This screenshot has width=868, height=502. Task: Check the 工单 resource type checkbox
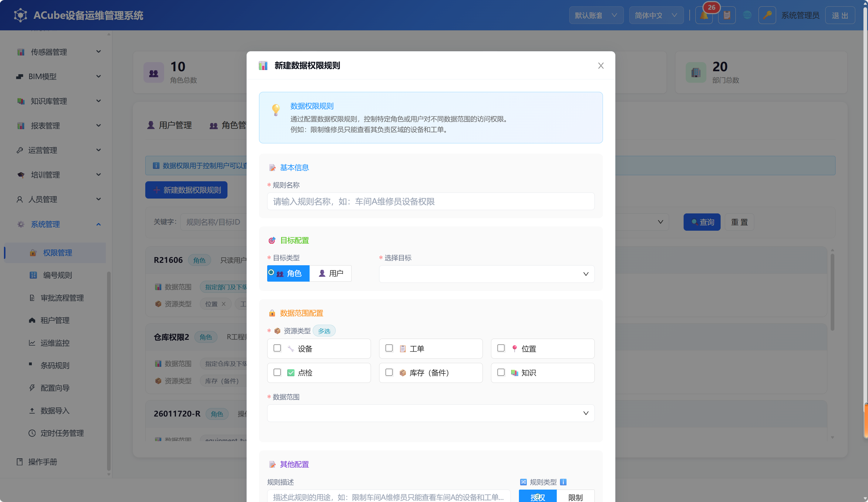pyautogui.click(x=389, y=348)
